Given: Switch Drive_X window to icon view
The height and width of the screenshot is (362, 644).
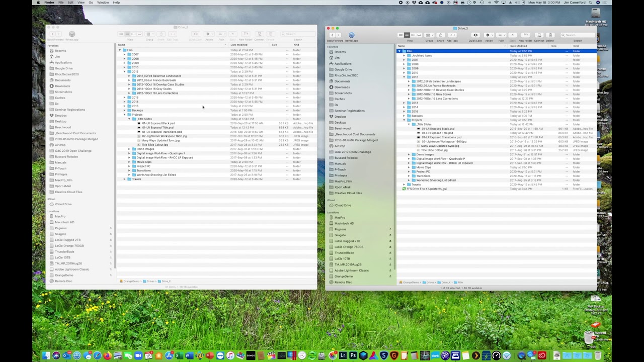Looking at the screenshot, I should click(401, 35).
